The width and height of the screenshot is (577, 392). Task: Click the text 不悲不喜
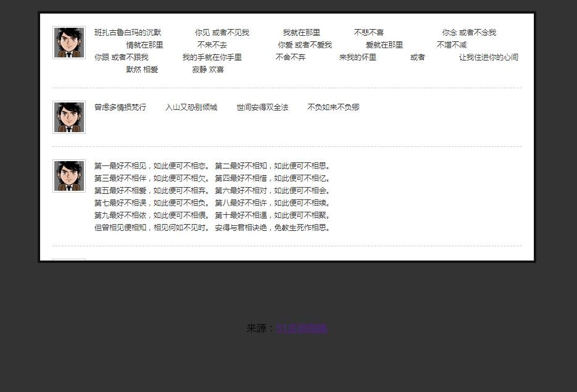tap(368, 32)
